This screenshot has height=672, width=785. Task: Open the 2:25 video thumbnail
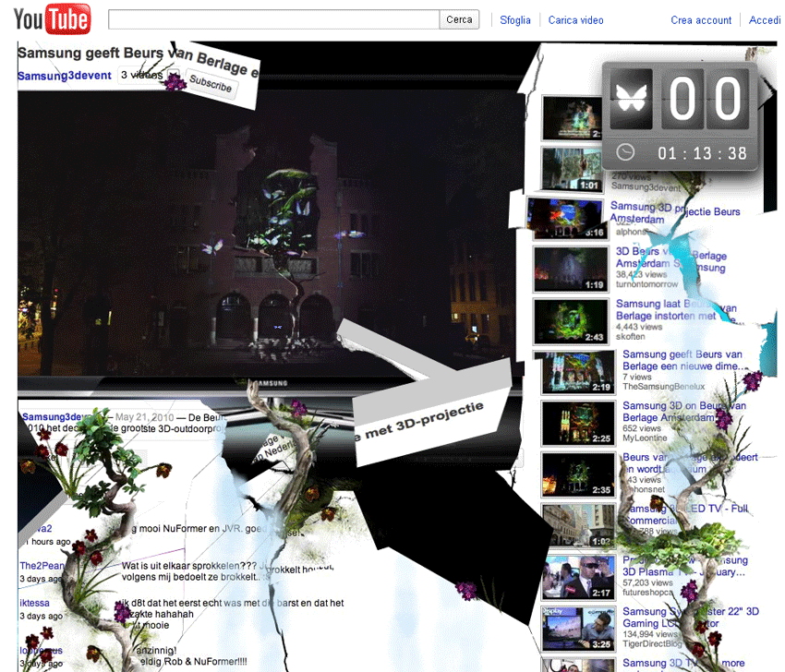578,424
